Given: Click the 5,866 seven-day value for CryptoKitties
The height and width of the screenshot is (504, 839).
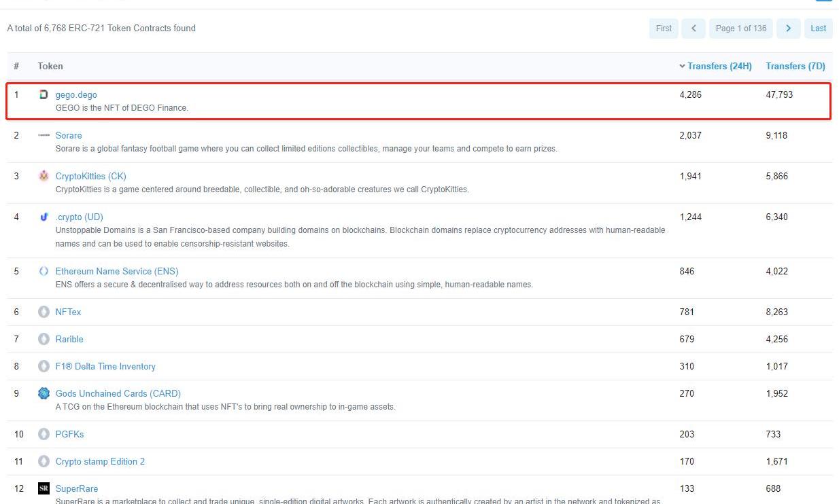Looking at the screenshot, I should coord(776,176).
